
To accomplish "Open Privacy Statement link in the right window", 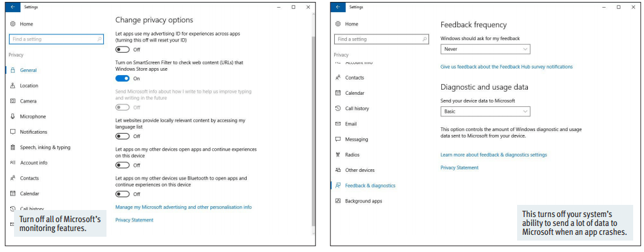I will pyautogui.click(x=459, y=167).
